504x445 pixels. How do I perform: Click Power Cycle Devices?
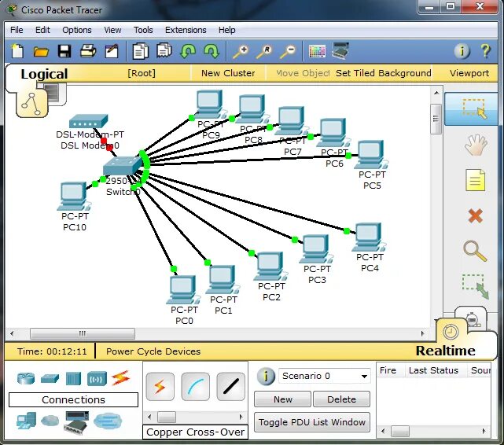pos(153,351)
